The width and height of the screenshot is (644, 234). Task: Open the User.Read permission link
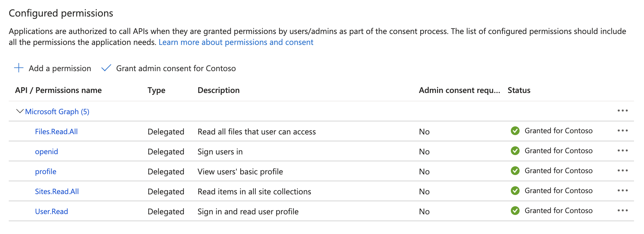[x=51, y=212]
